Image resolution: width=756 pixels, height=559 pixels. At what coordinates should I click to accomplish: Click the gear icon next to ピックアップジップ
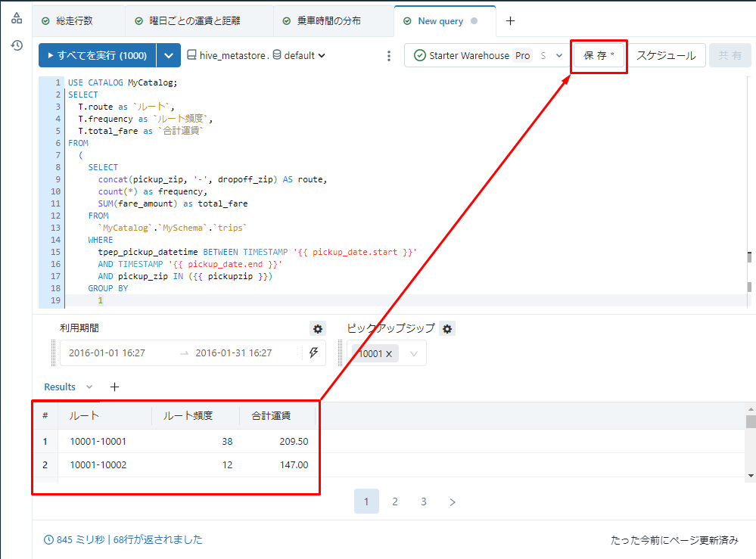click(448, 329)
